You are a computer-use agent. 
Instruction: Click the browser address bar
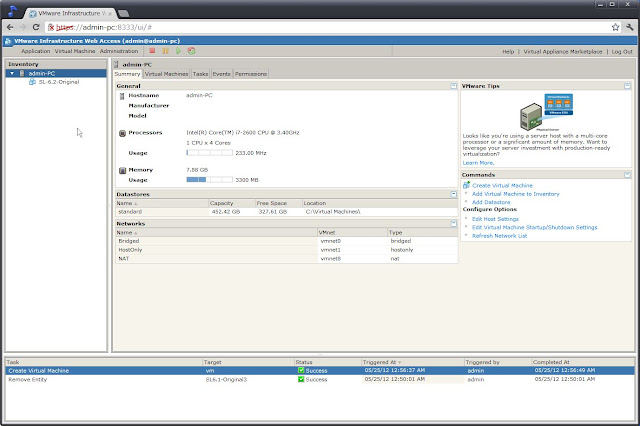click(331, 27)
